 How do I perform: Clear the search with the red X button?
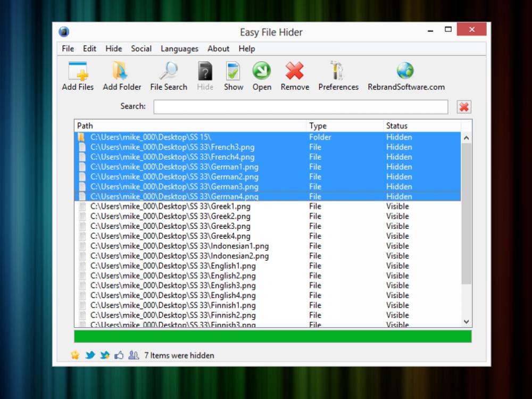463,106
